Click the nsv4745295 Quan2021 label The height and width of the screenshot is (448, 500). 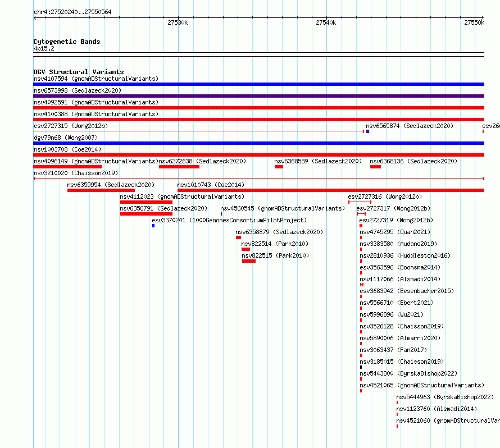(x=395, y=232)
